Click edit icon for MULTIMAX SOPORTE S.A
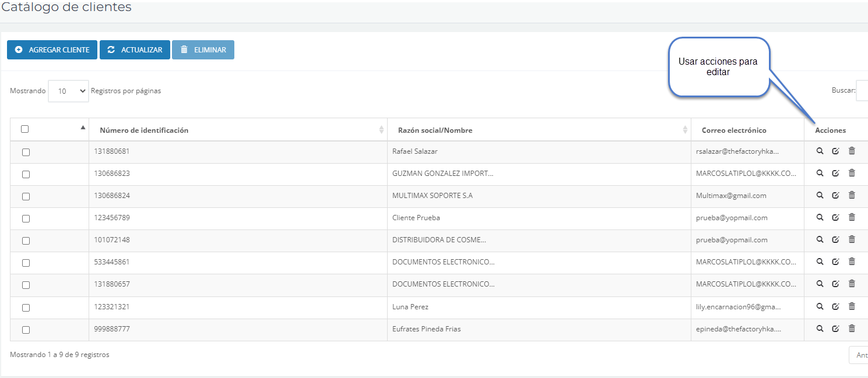The width and height of the screenshot is (868, 378). pyautogui.click(x=835, y=196)
